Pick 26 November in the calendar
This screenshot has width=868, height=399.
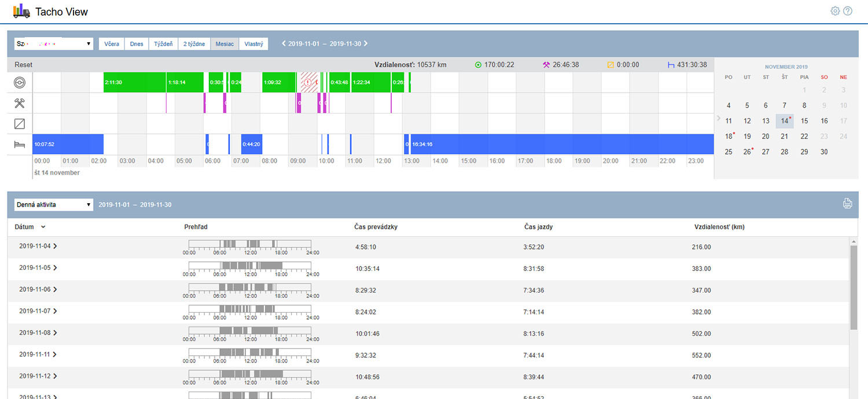tap(747, 152)
